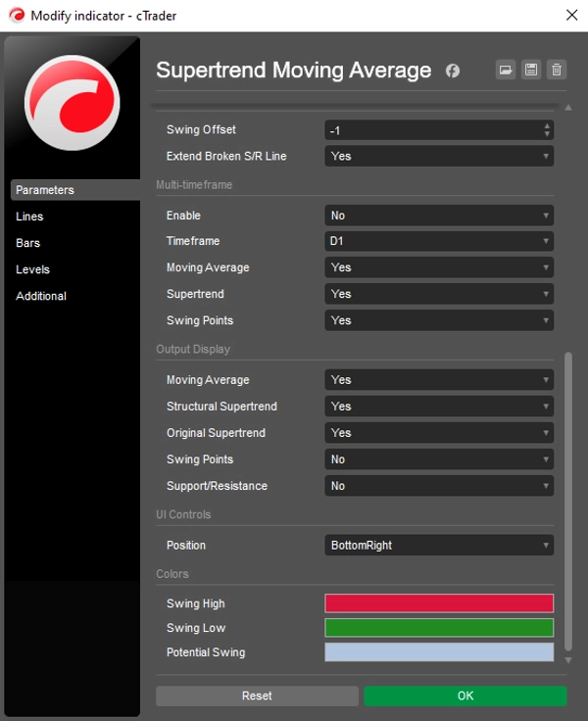Click the save preset floppy disk icon

531,70
